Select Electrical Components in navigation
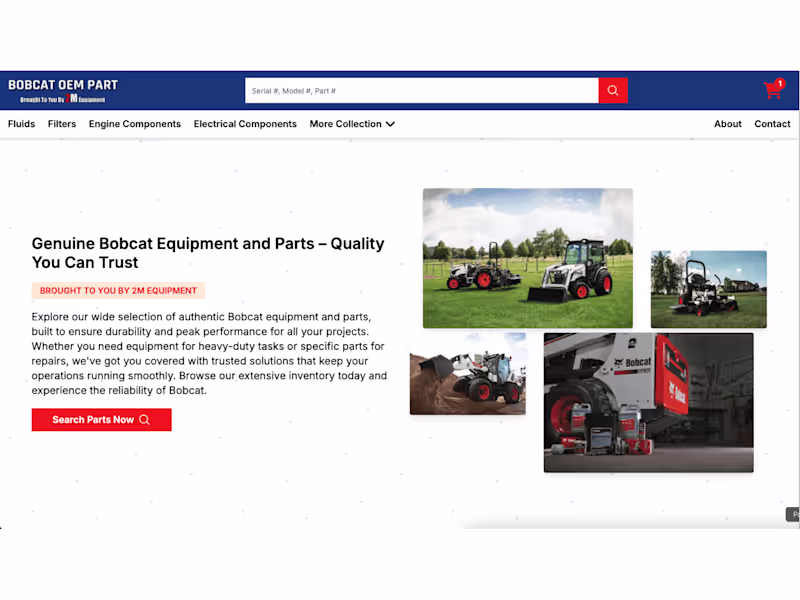 pyautogui.click(x=245, y=124)
